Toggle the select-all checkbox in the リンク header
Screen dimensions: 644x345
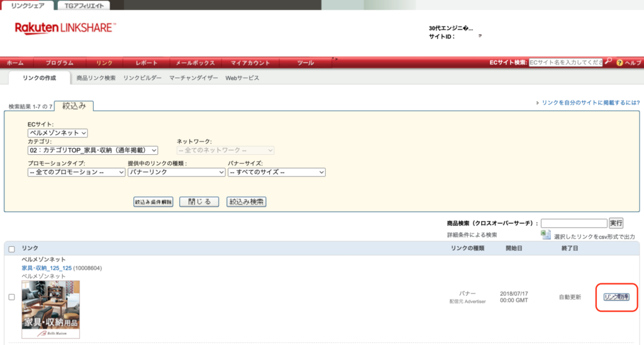click(x=11, y=249)
